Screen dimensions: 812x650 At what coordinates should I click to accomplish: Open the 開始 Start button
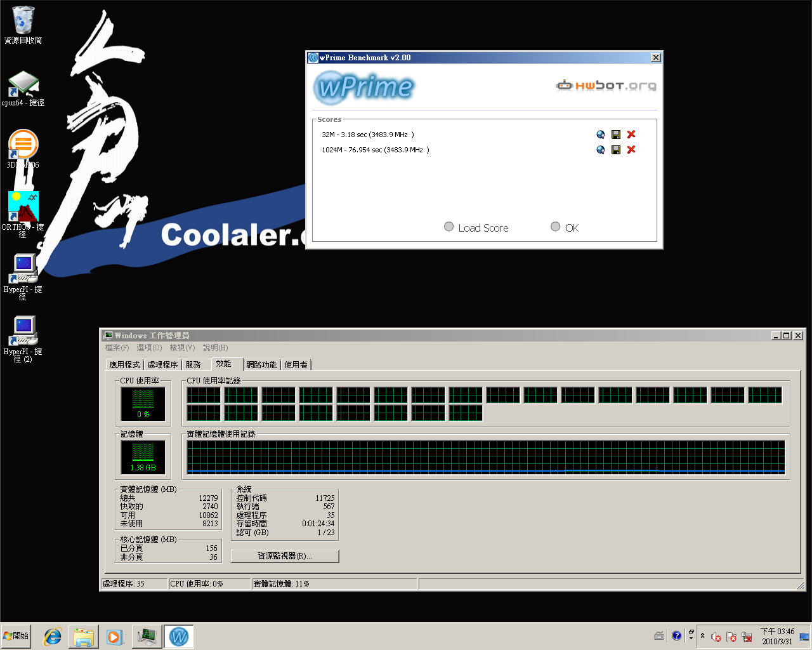click(x=16, y=636)
